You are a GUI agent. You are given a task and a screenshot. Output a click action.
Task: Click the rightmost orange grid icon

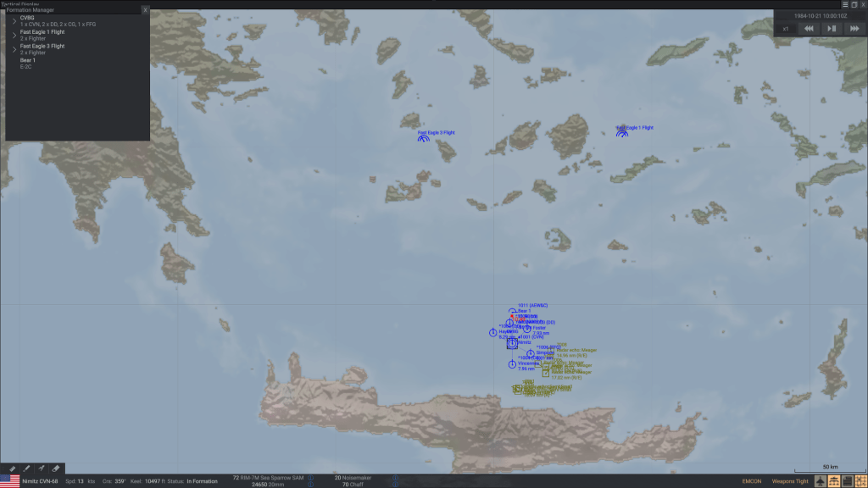[860, 481]
